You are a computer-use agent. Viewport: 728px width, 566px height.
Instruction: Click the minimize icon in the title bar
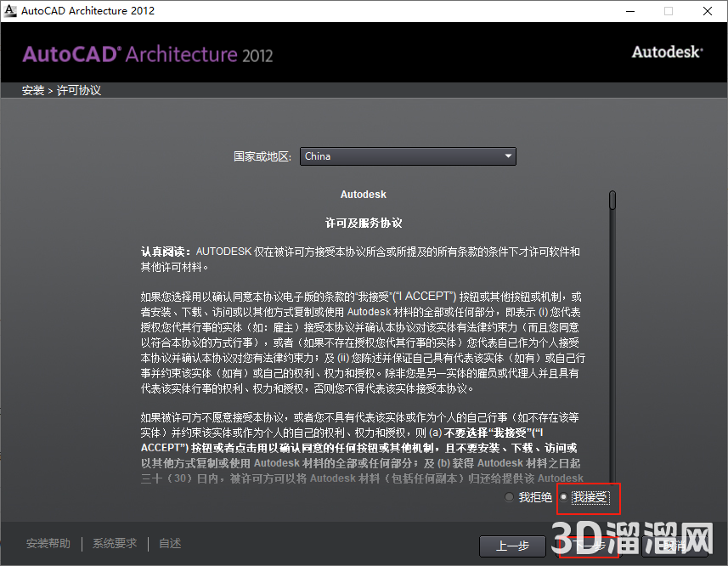pyautogui.click(x=630, y=11)
